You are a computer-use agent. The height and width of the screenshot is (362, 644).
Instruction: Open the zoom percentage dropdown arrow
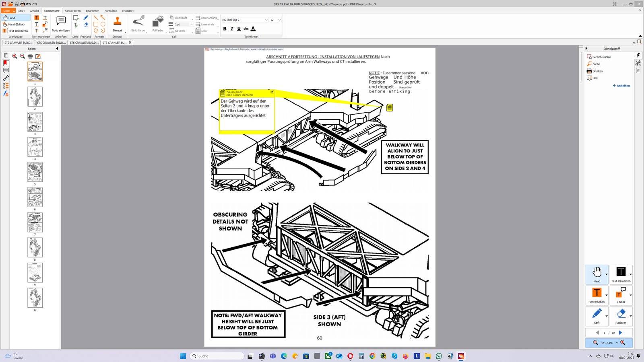pyautogui.click(x=617, y=343)
